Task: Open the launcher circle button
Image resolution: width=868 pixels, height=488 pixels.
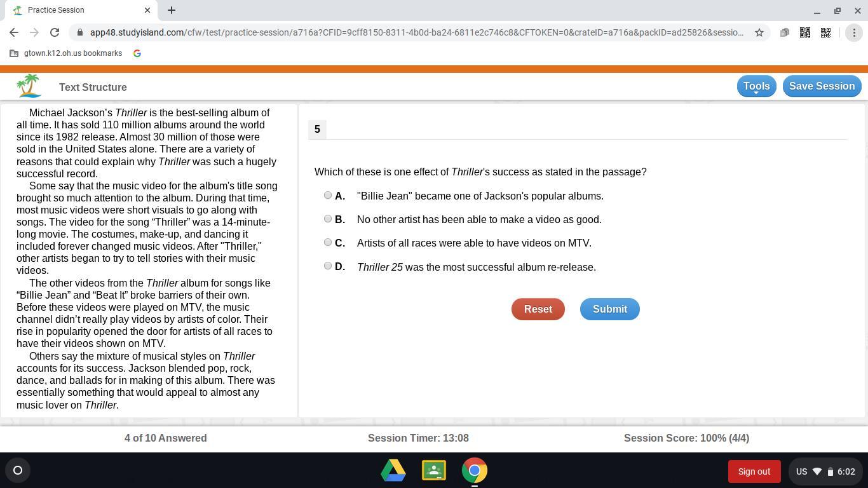Action: click(18, 470)
